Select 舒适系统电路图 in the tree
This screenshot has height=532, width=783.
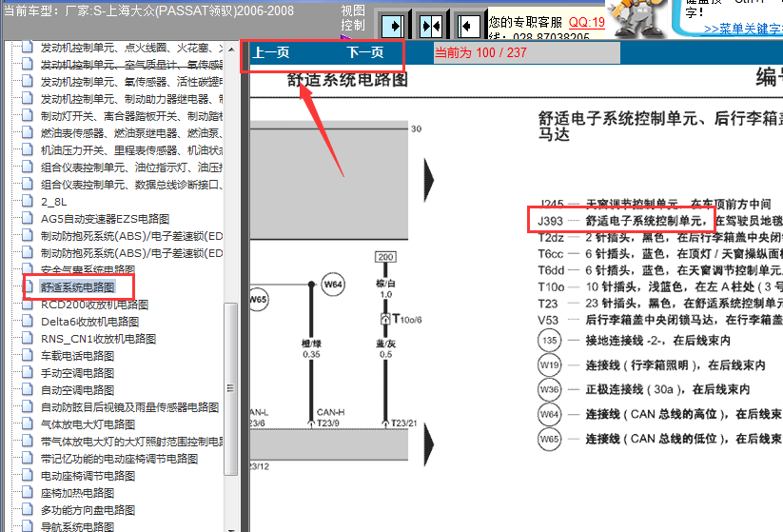pos(77,287)
